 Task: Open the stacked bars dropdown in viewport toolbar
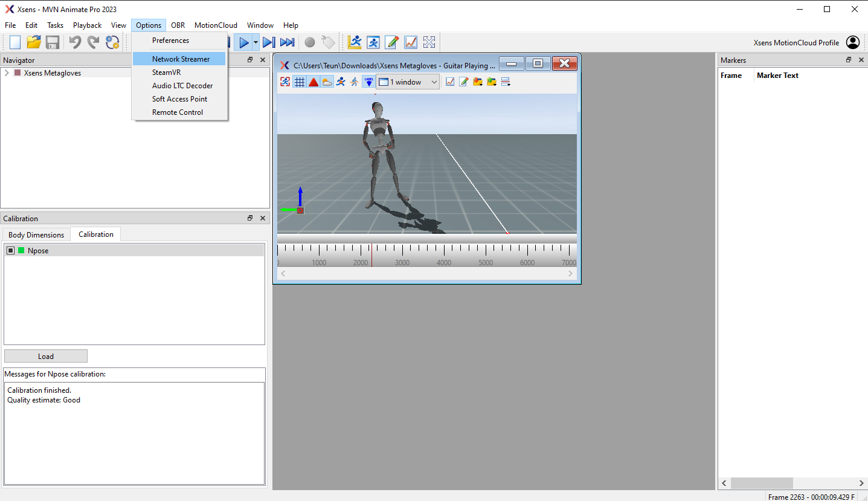(506, 82)
